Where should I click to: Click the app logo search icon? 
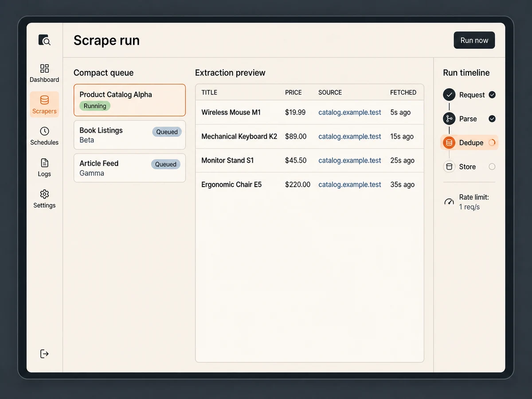point(44,40)
